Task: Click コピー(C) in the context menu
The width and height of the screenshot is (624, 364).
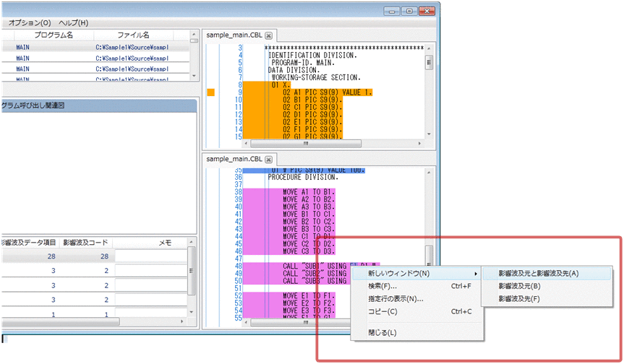Action: pyautogui.click(x=382, y=311)
